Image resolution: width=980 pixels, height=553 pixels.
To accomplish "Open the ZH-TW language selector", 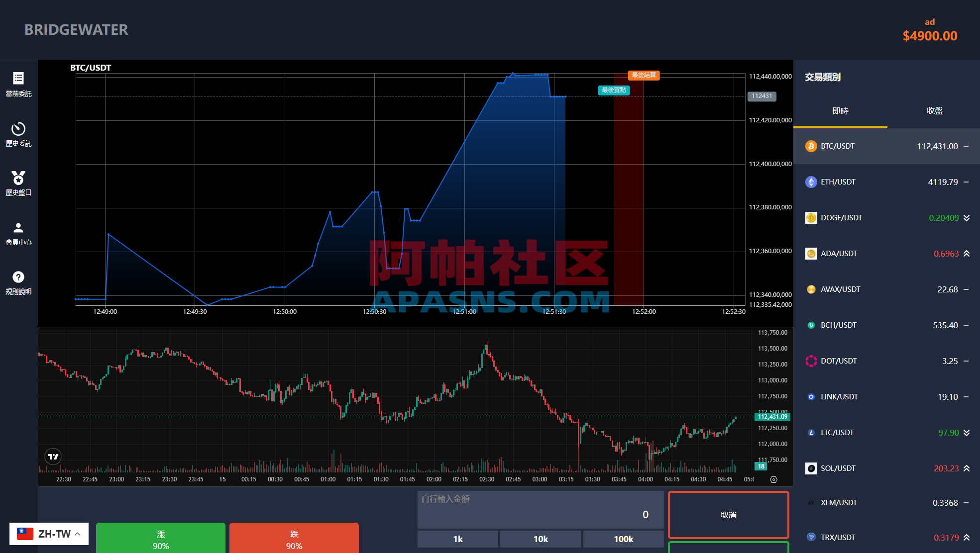I will 48,533.
